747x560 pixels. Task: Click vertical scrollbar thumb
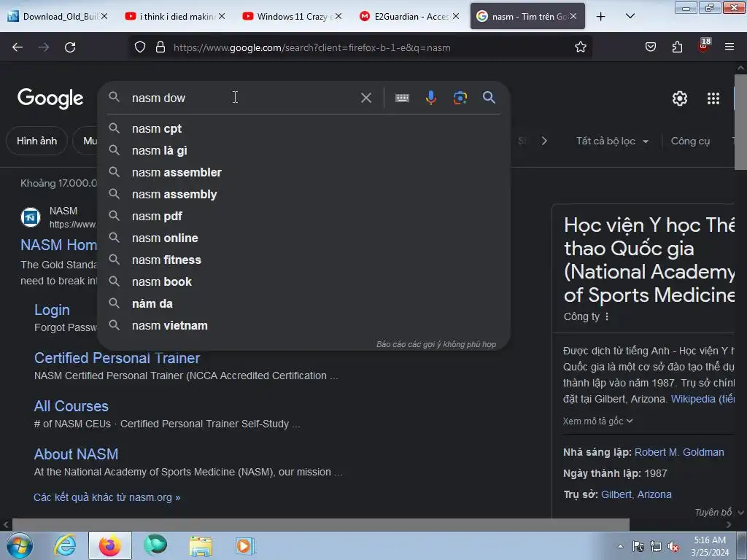[x=740, y=122]
